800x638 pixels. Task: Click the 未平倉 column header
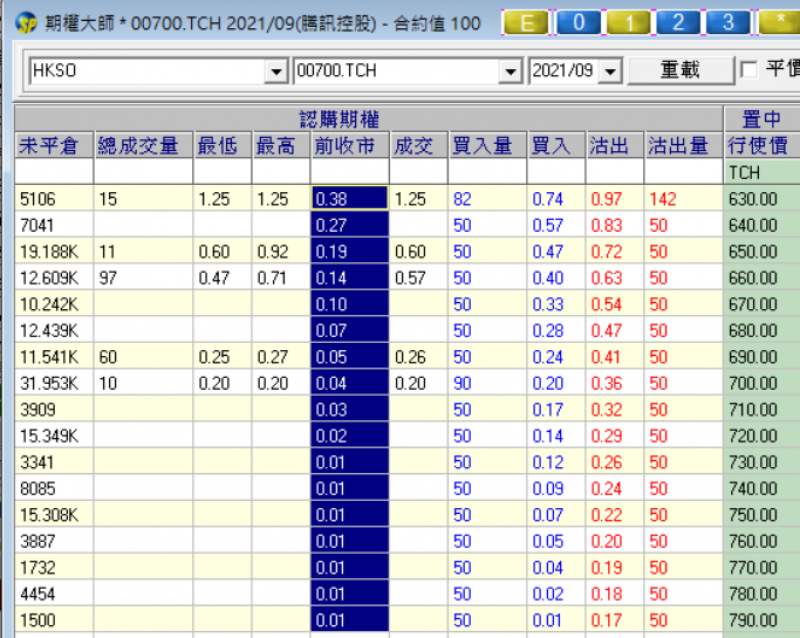54,146
